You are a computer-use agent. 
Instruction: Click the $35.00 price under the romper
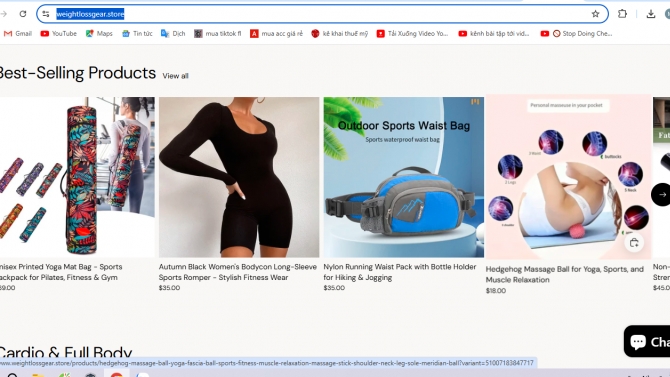[169, 288]
